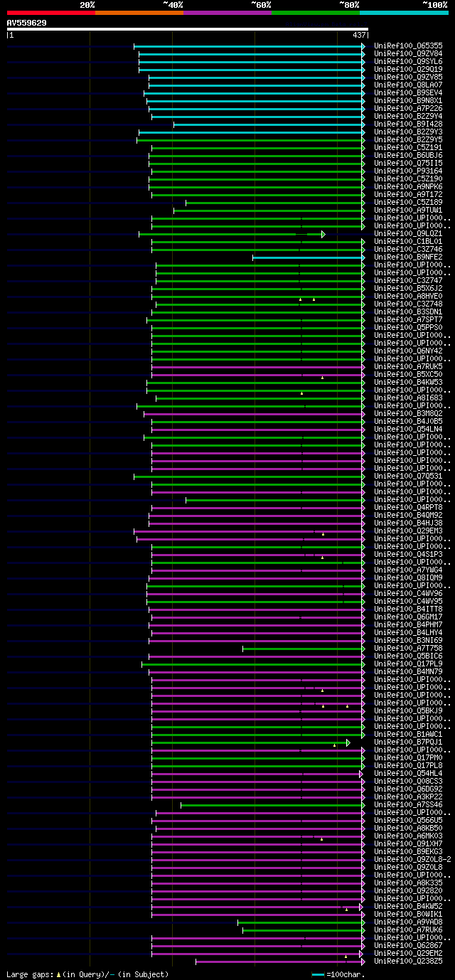The height and width of the screenshot is (980, 455).
Task: Click the UniRef100_A9TUW1 label
Action: (408, 211)
